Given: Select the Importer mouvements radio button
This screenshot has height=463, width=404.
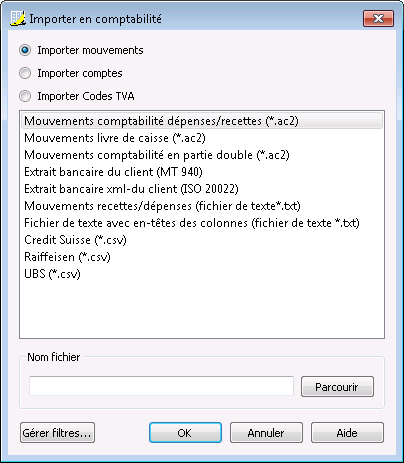Looking at the screenshot, I should pos(25,50).
